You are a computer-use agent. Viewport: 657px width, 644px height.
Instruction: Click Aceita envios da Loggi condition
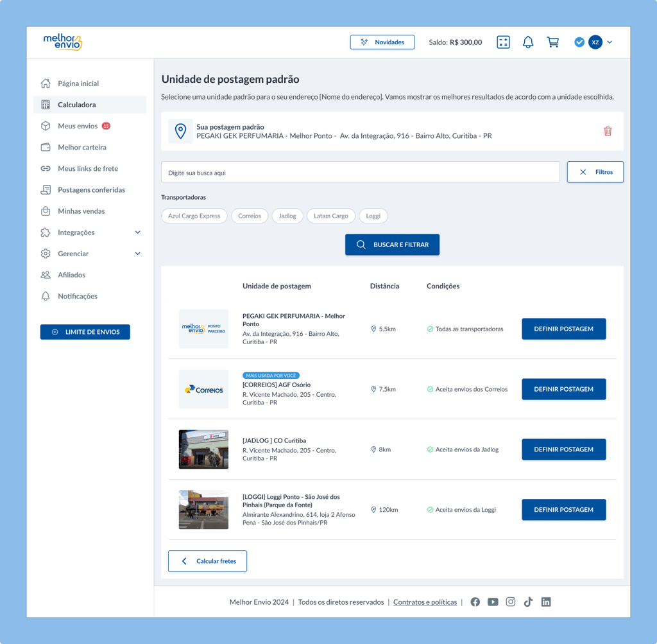pyautogui.click(x=461, y=510)
